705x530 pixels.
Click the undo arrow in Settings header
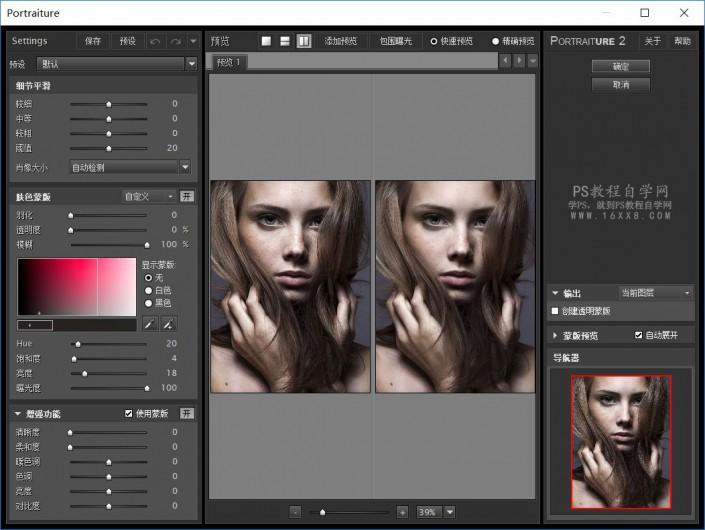[155, 41]
